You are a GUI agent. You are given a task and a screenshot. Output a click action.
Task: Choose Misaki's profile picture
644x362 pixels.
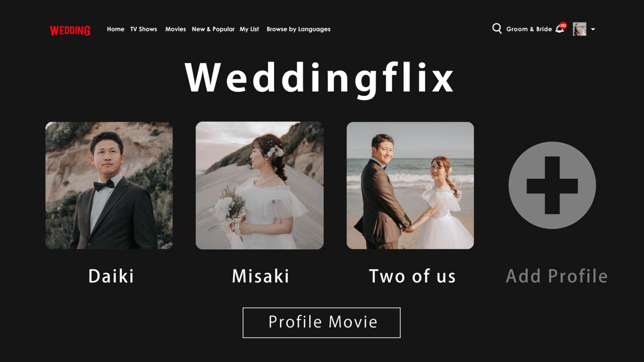[260, 185]
